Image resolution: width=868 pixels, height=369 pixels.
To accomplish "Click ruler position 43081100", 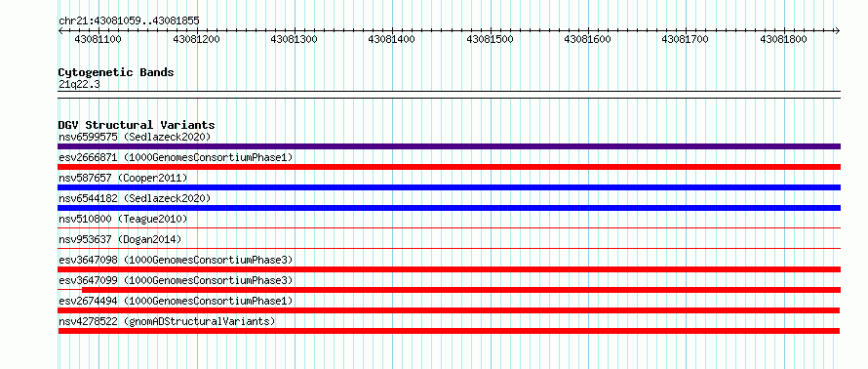I will coord(98,39).
